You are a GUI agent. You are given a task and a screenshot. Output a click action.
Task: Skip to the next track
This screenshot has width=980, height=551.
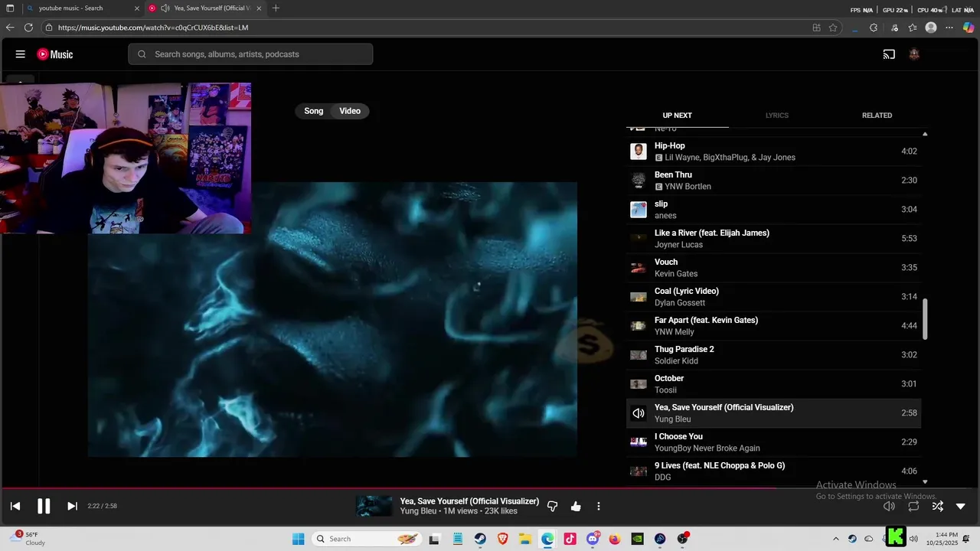point(72,506)
